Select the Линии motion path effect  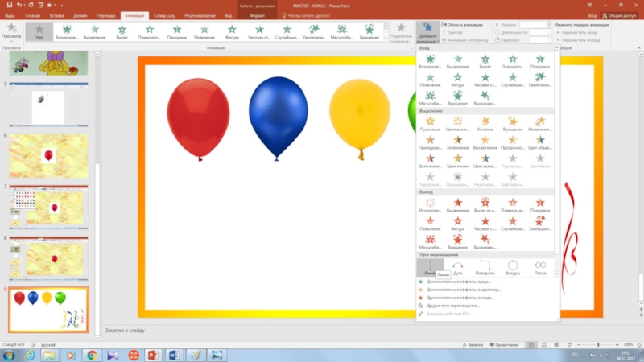point(430,265)
